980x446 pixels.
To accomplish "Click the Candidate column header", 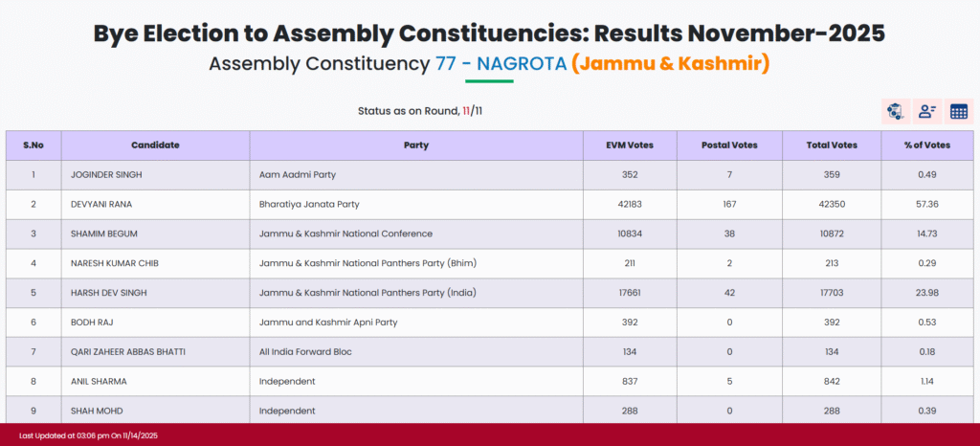I will click(x=155, y=145).
